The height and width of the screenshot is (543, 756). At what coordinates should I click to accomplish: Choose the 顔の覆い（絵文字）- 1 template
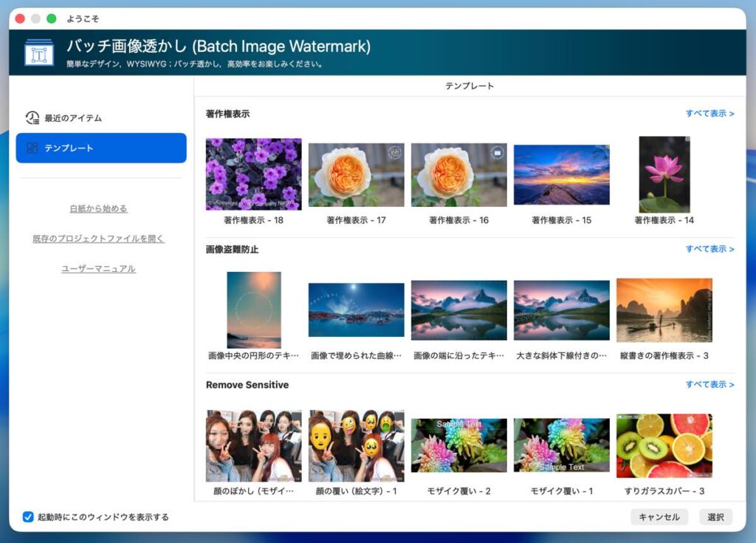tap(356, 445)
